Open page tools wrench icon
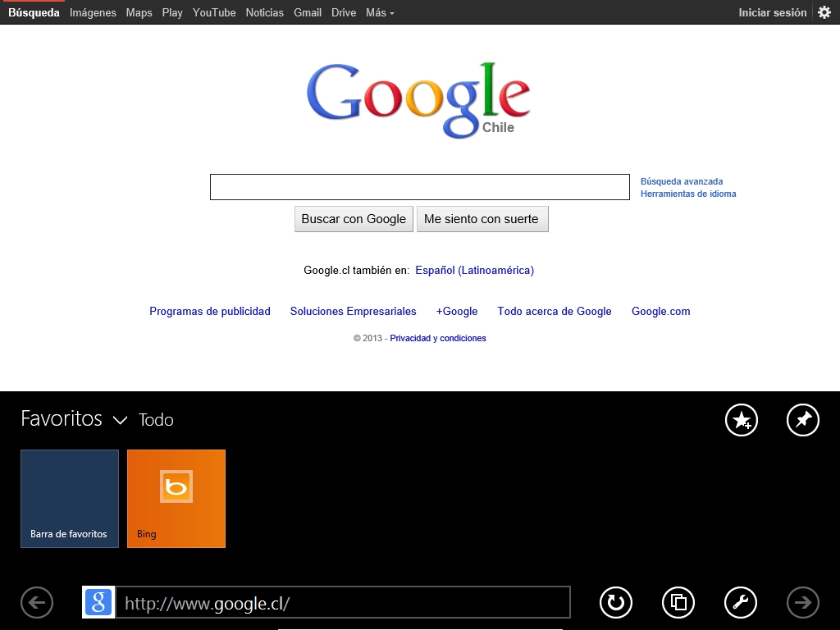The width and height of the screenshot is (840, 630). (741, 603)
